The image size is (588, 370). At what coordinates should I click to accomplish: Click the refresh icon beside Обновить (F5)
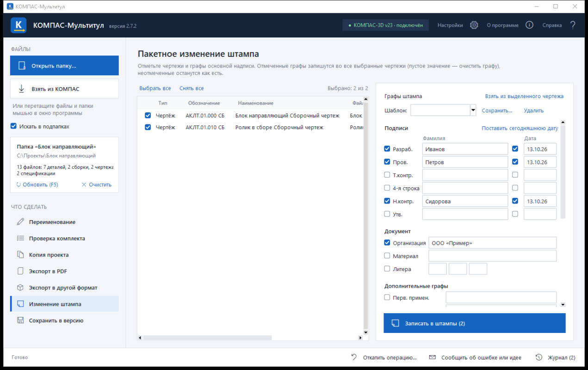[19, 185]
